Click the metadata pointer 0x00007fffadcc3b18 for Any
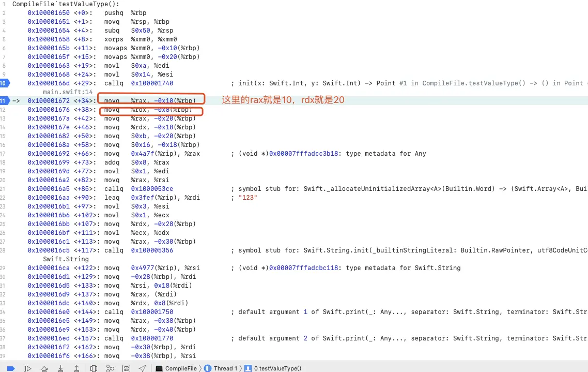 (x=304, y=154)
